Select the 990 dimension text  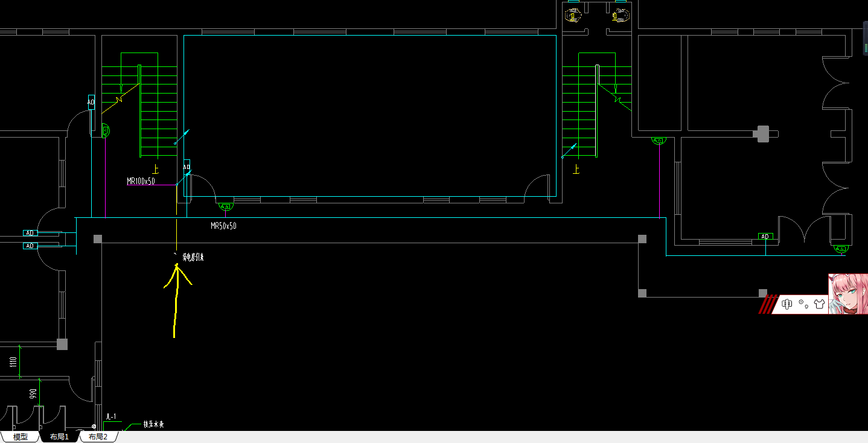33,395
